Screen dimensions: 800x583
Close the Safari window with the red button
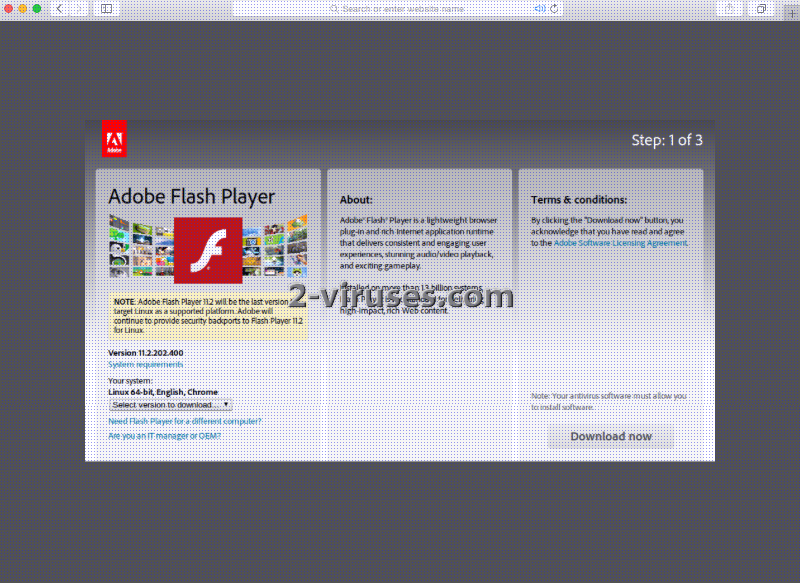pos(9,9)
